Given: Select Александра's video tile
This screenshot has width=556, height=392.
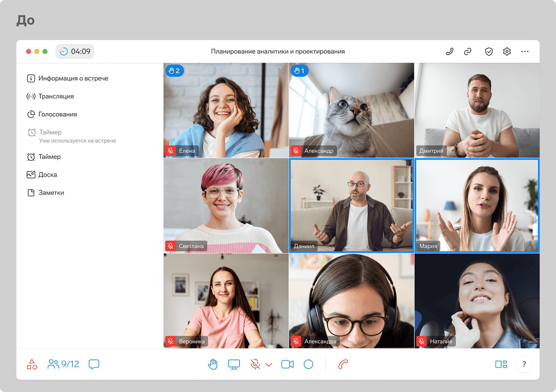Looking at the screenshot, I should pyautogui.click(x=351, y=301).
